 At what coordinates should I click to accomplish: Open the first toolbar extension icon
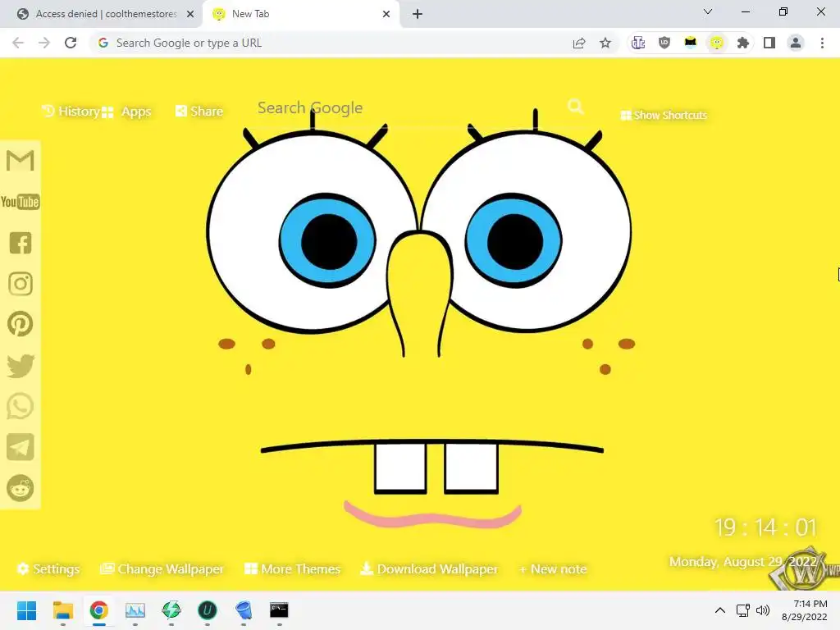pos(638,43)
